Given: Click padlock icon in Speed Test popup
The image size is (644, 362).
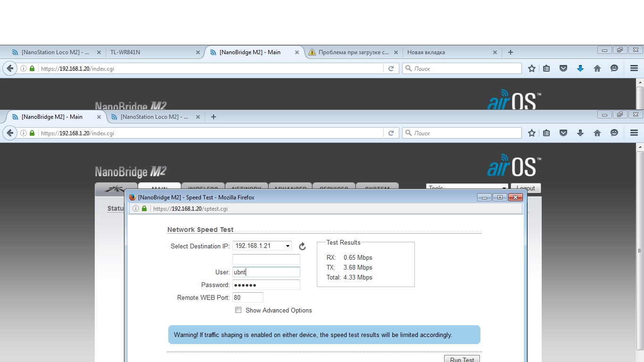Looking at the screenshot, I should pyautogui.click(x=144, y=208).
